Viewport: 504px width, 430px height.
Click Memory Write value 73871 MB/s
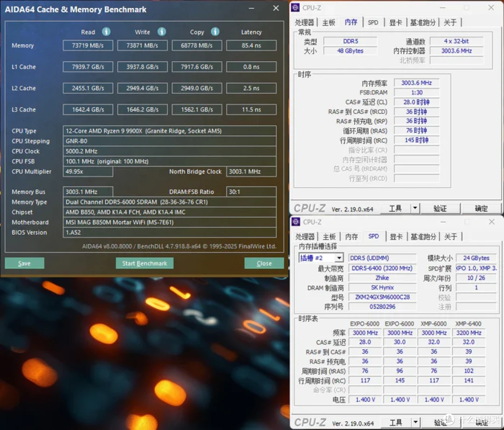coord(142,45)
